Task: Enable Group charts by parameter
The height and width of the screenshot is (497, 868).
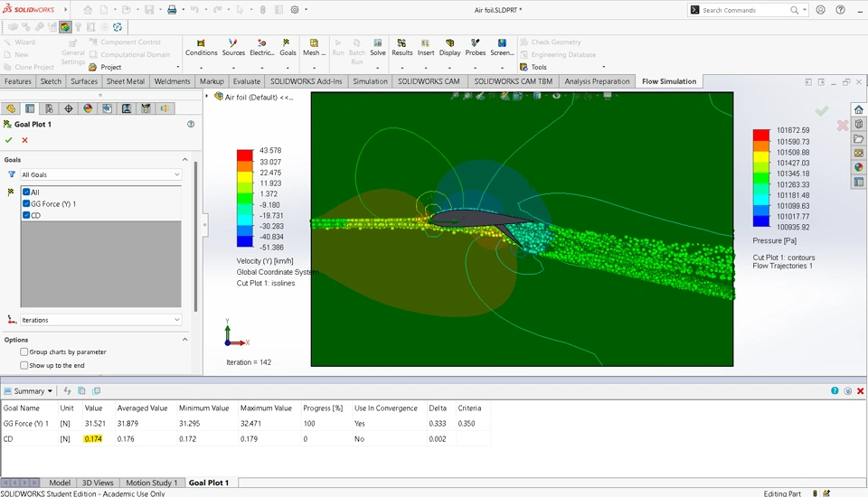Action: [x=24, y=352]
